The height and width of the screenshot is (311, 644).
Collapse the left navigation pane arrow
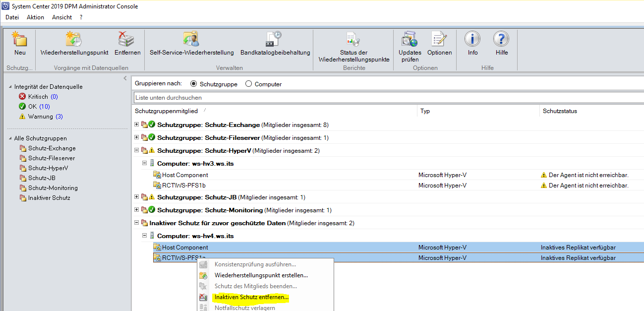point(125,78)
